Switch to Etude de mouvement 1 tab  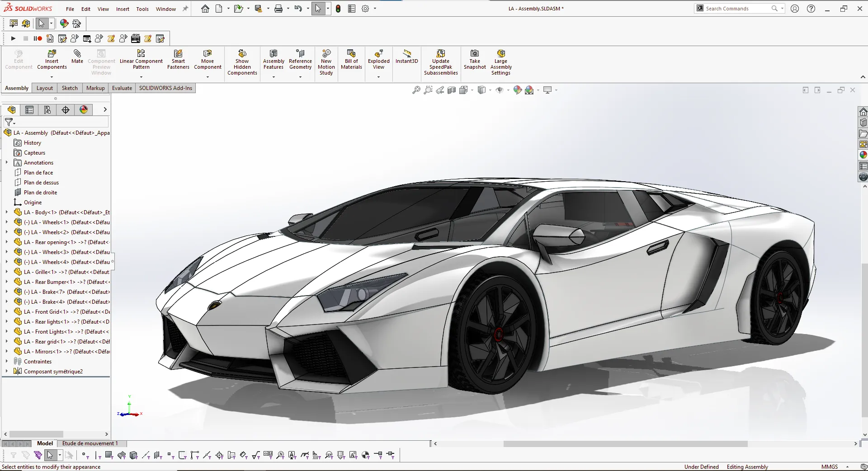(x=90, y=443)
